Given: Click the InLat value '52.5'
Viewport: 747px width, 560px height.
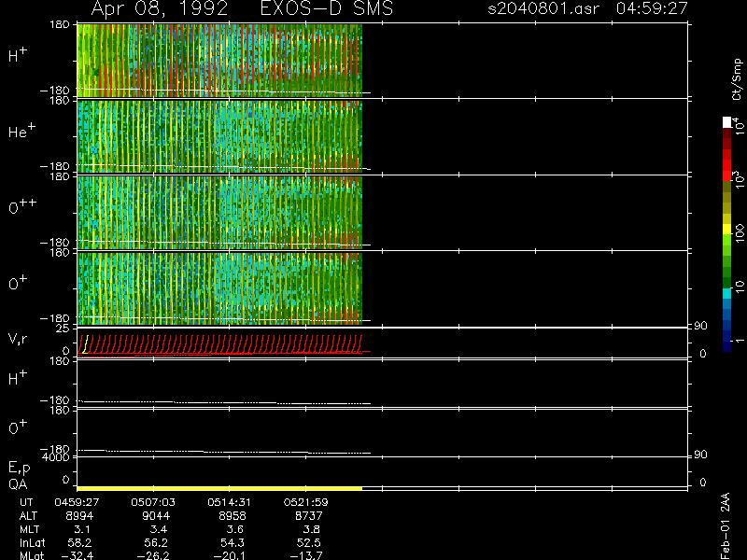Looking at the screenshot, I should 309,542.
